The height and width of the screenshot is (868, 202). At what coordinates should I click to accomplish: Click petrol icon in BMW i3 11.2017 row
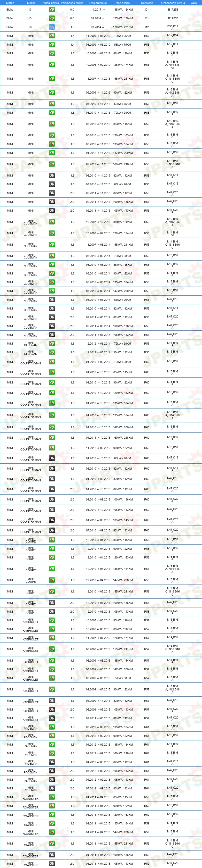click(52, 10)
